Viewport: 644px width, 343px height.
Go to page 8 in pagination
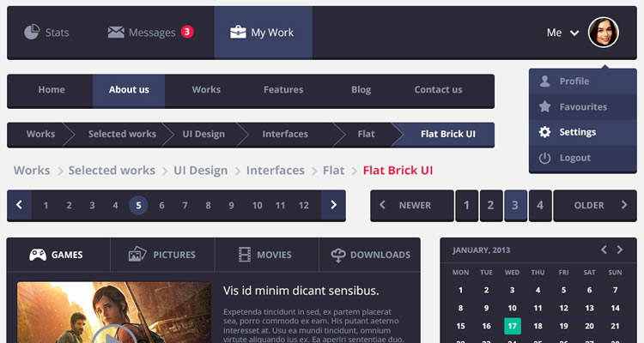pyautogui.click(x=208, y=206)
